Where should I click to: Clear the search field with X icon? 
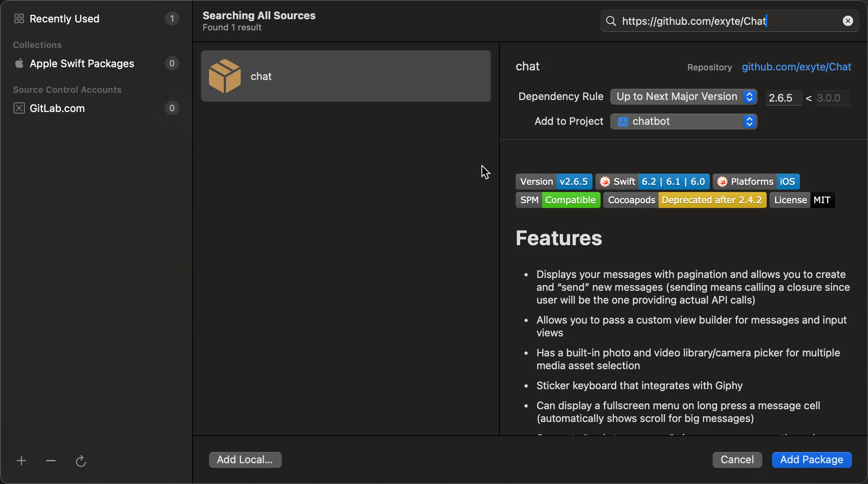[x=848, y=21]
